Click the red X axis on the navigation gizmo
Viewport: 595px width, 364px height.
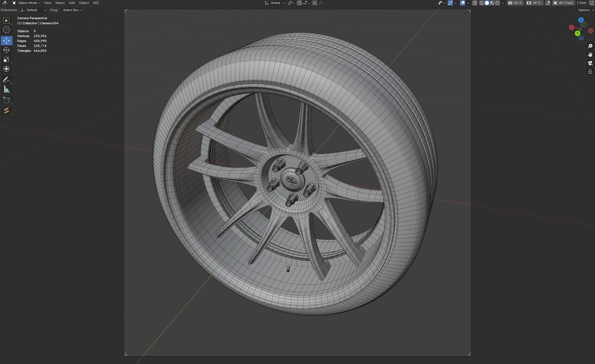[x=571, y=27]
